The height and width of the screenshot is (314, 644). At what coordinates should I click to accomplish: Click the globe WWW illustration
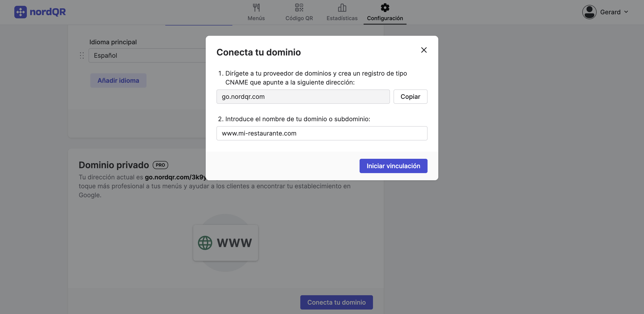(225, 242)
